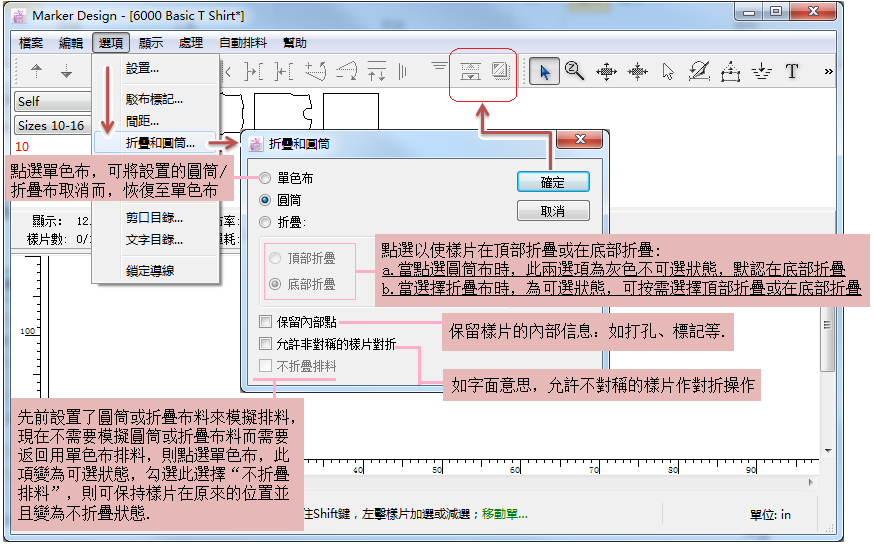Open the Self dropdown list

tap(50, 101)
